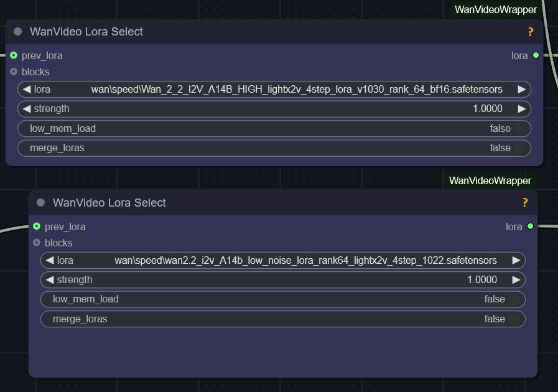This screenshot has width=558, height=392.
Task: Click prev_lora input socket on low_noise node
Action: pos(37,226)
